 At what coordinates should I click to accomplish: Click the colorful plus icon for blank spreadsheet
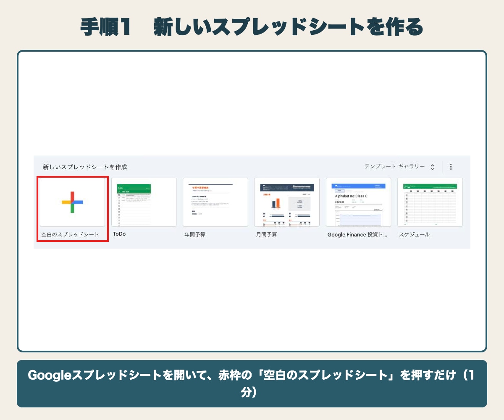click(x=72, y=202)
